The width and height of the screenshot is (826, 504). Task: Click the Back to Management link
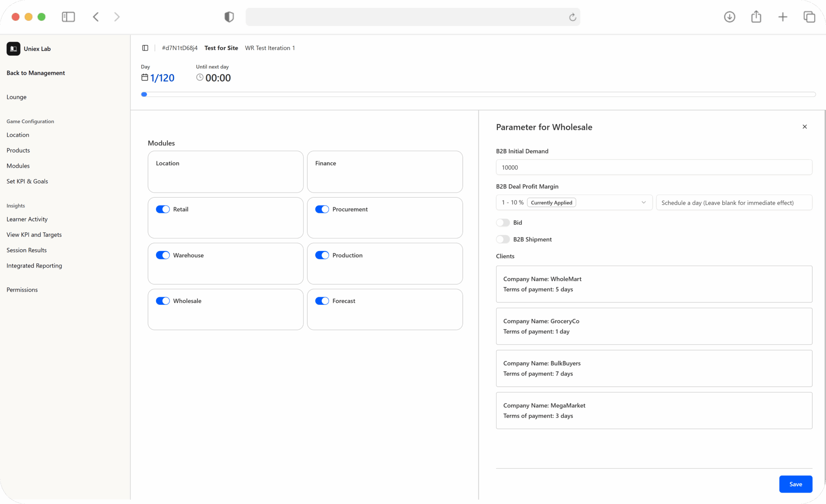pos(35,73)
